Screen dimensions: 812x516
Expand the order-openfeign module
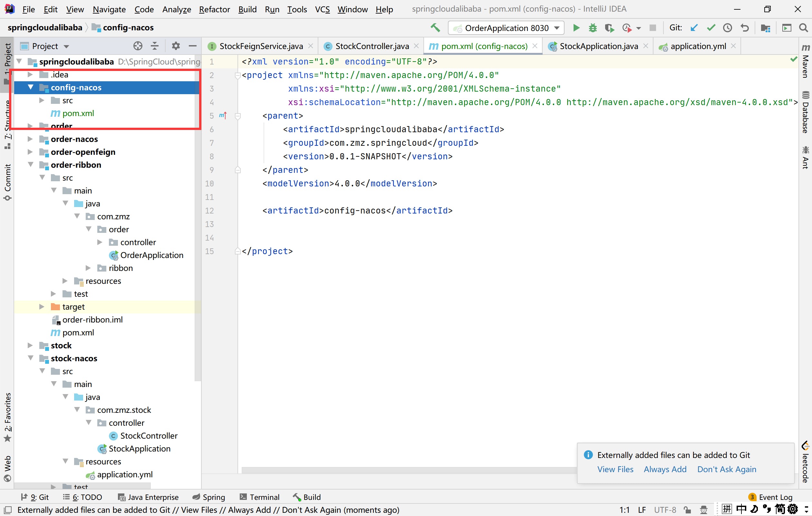pos(30,152)
